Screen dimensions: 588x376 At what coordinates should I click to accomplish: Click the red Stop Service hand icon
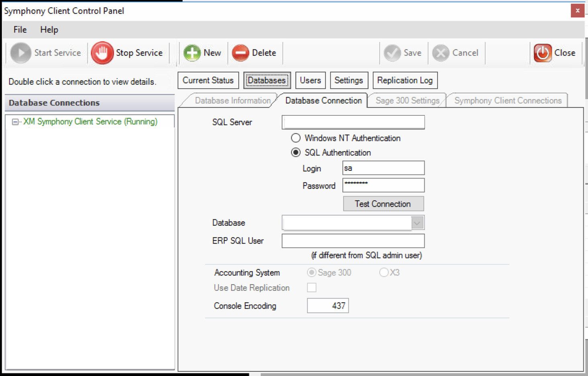point(102,53)
